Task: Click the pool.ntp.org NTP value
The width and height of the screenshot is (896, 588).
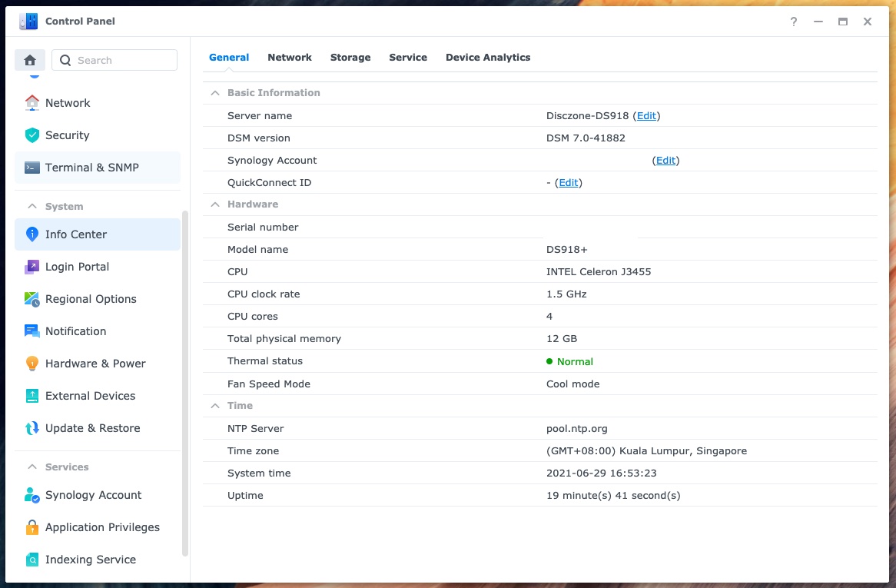Action: click(576, 429)
